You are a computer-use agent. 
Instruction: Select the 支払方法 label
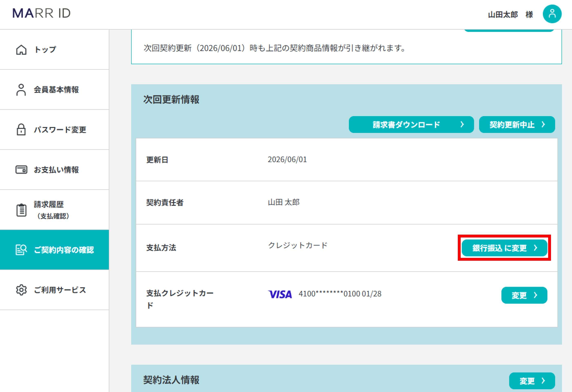pos(161,248)
